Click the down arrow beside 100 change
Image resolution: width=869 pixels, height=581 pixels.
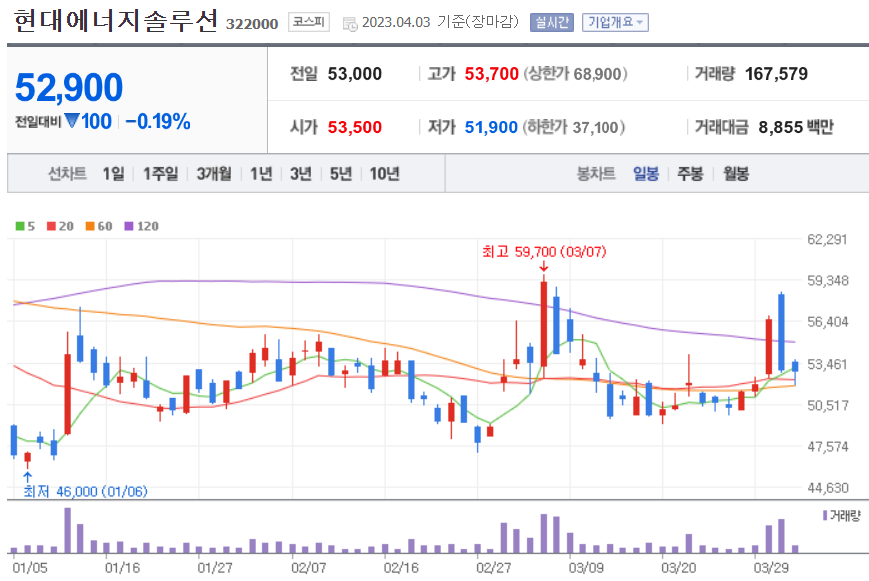tap(72, 120)
